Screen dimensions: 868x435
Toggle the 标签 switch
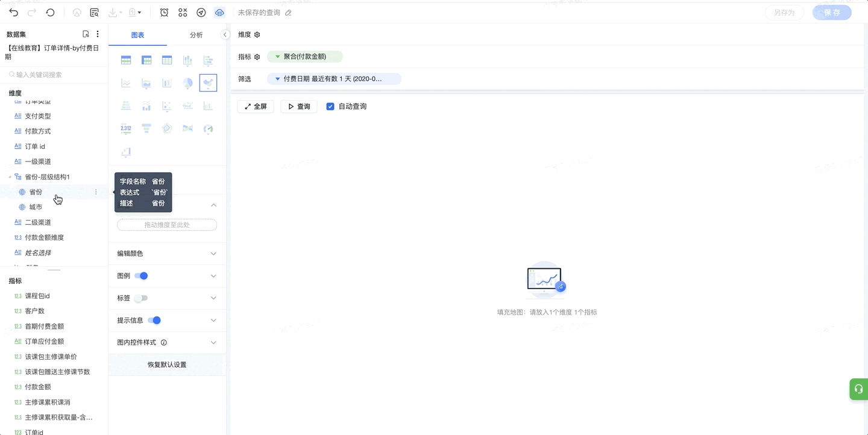[x=141, y=298]
